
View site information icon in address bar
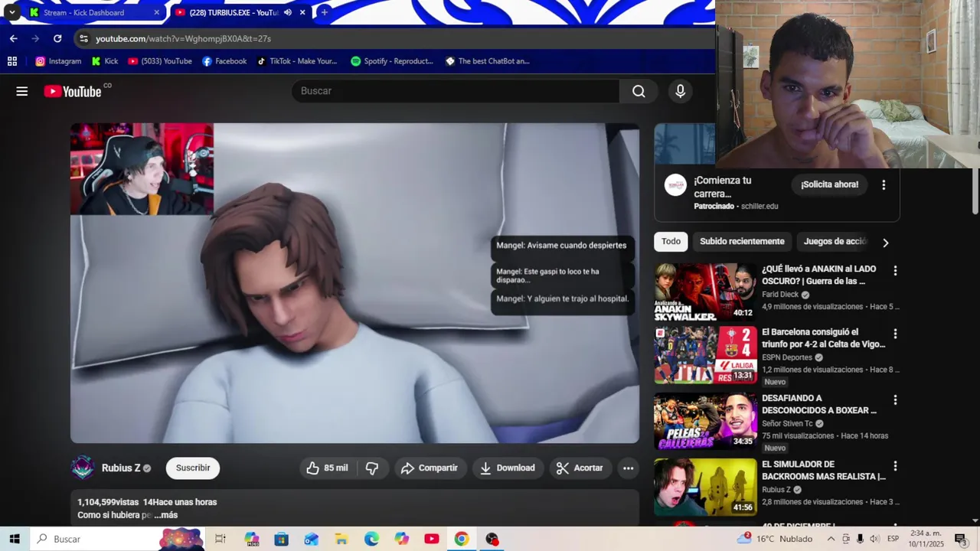point(83,38)
